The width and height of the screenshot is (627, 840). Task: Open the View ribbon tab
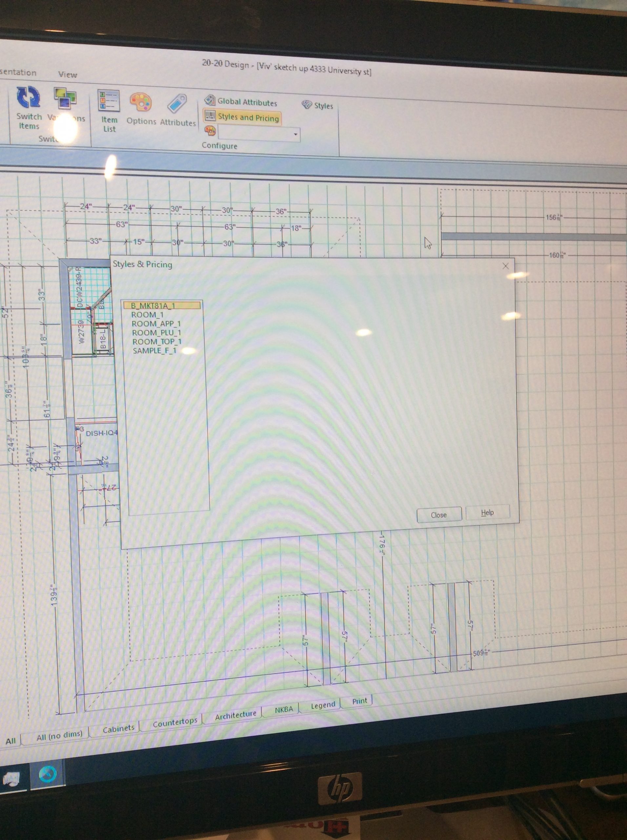68,74
